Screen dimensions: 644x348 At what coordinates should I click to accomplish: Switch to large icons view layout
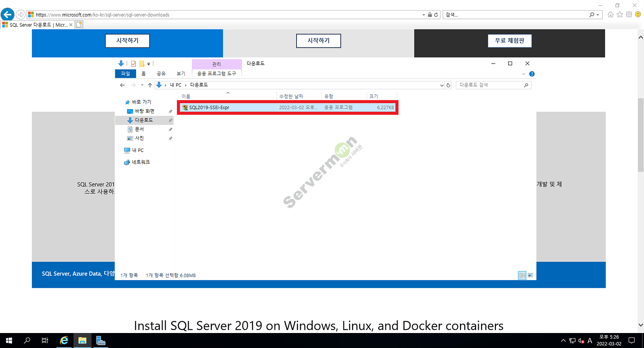530,275
